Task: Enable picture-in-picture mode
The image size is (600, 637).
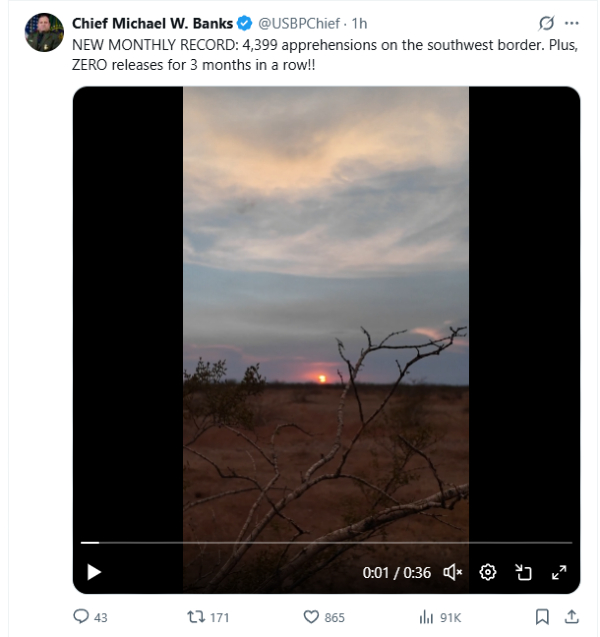Action: coord(523,572)
